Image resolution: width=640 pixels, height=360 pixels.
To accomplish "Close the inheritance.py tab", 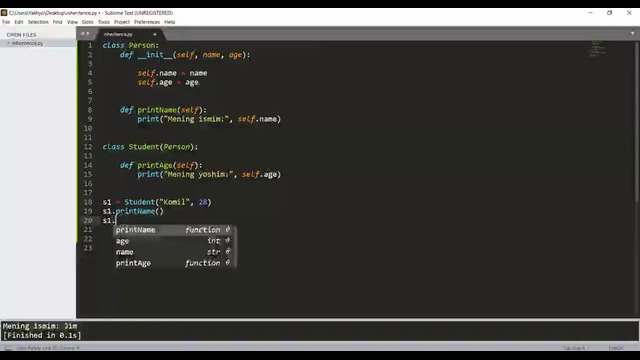I will [x=155, y=34].
